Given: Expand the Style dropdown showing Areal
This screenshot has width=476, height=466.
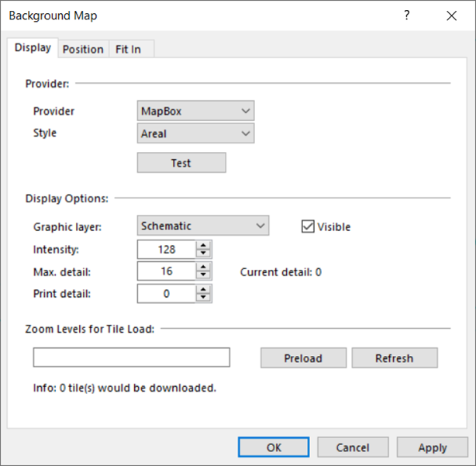Looking at the screenshot, I should point(195,133).
